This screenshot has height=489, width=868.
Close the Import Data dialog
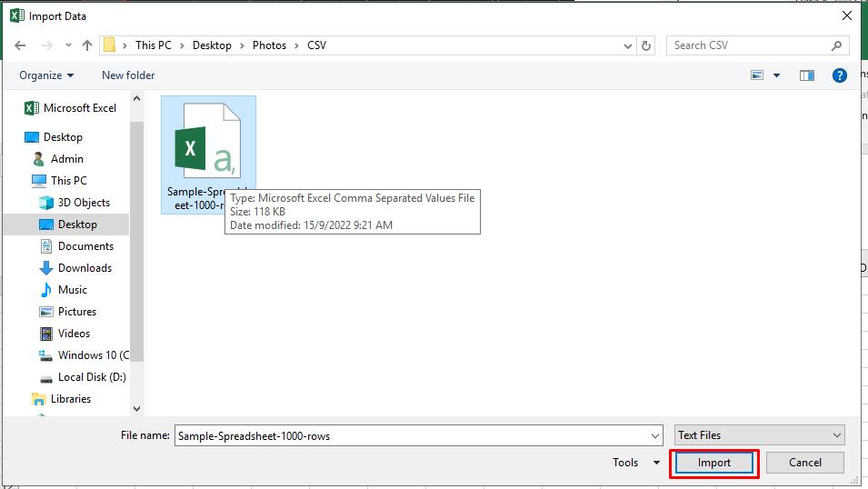coord(846,16)
